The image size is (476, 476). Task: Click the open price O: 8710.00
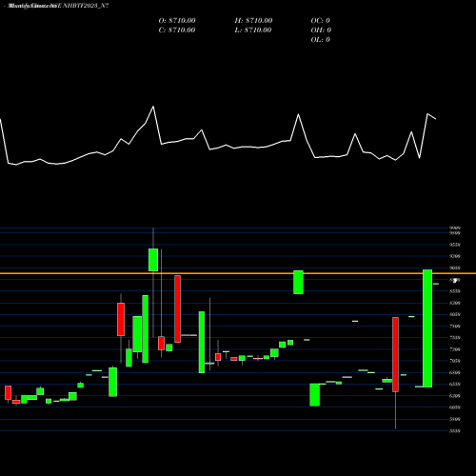pyautogui.click(x=177, y=21)
